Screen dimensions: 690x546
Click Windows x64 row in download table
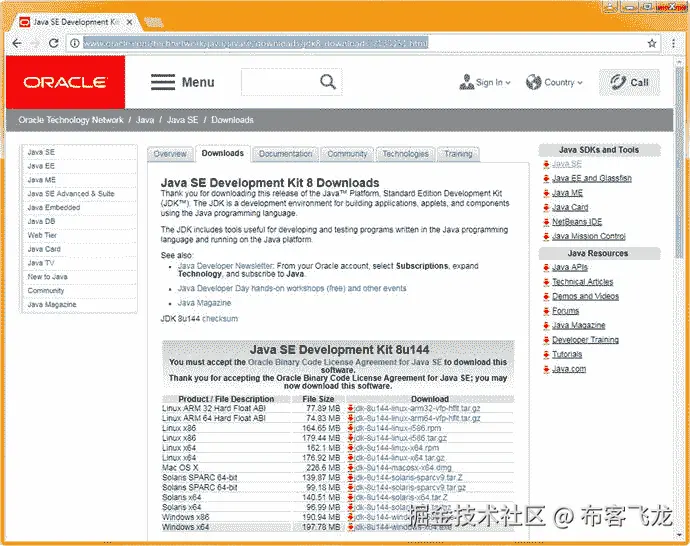[x=338, y=527]
